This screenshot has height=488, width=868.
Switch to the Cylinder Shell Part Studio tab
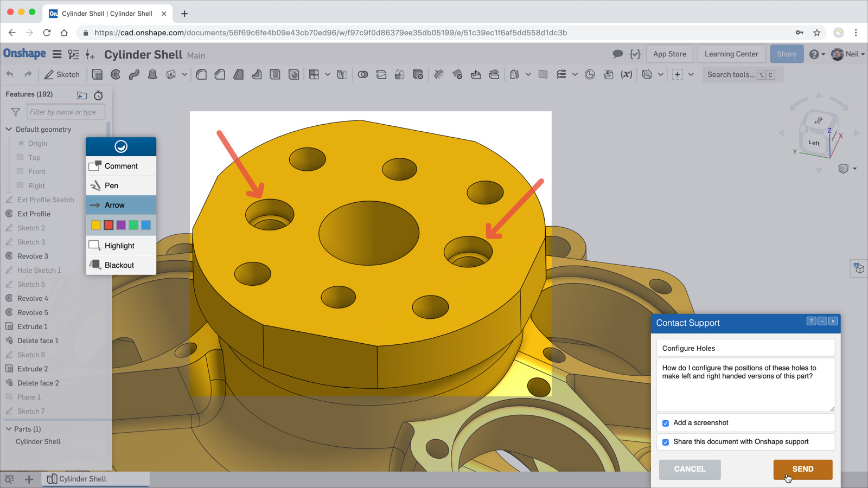click(95, 479)
